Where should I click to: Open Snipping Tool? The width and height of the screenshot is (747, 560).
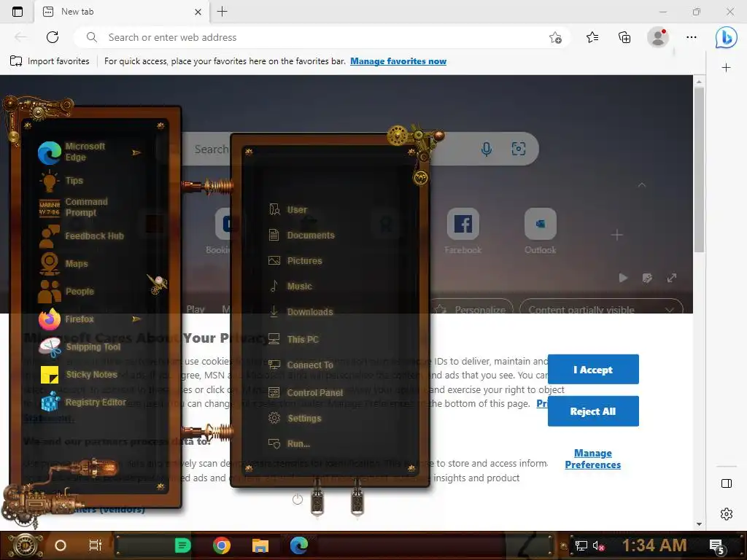(80, 346)
